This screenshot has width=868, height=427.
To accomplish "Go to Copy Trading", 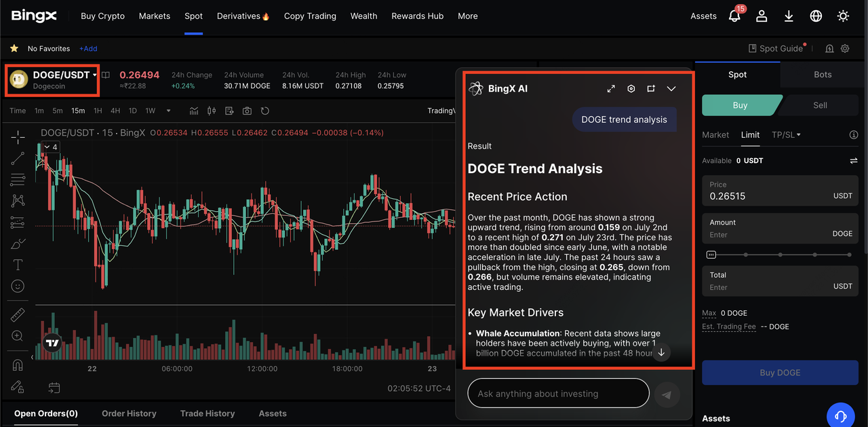I will coord(310,16).
